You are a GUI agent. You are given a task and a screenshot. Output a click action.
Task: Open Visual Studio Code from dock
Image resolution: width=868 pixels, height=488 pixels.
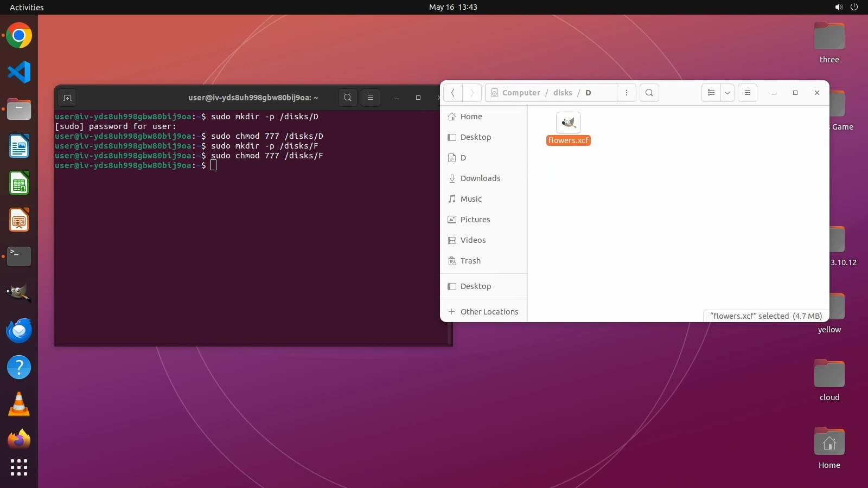tap(19, 72)
